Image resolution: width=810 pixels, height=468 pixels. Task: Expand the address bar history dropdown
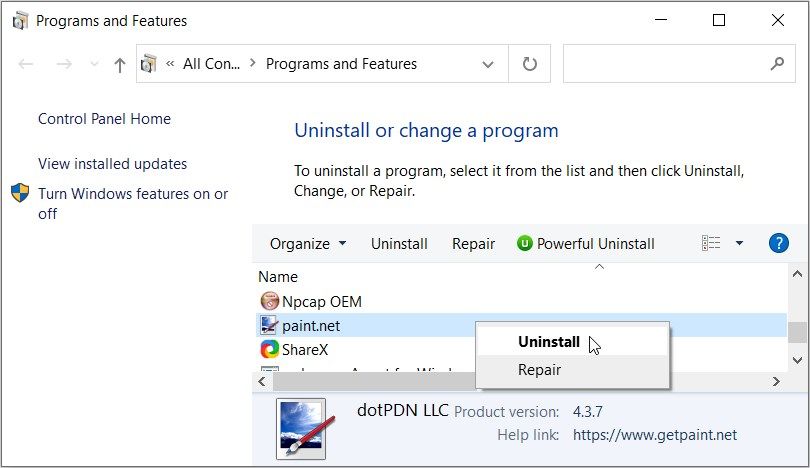(x=488, y=65)
